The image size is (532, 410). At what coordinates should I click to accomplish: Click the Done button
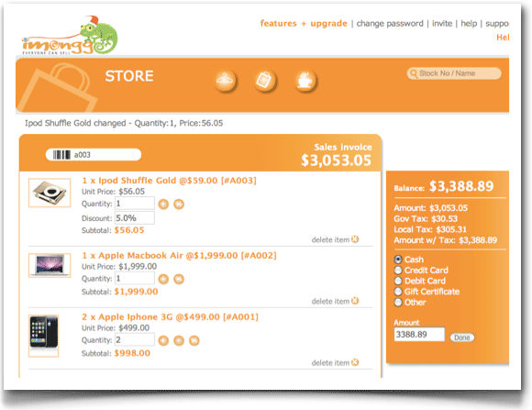pyautogui.click(x=462, y=338)
